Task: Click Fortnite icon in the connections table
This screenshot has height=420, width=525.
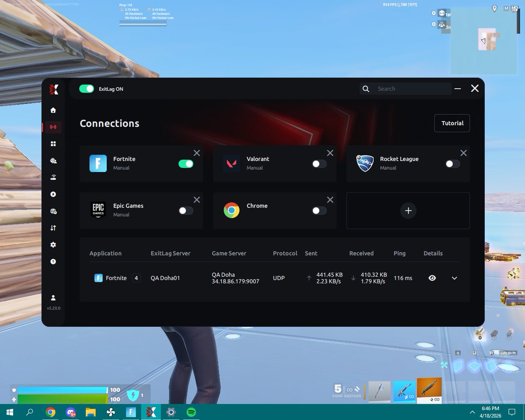Action: pyautogui.click(x=98, y=278)
